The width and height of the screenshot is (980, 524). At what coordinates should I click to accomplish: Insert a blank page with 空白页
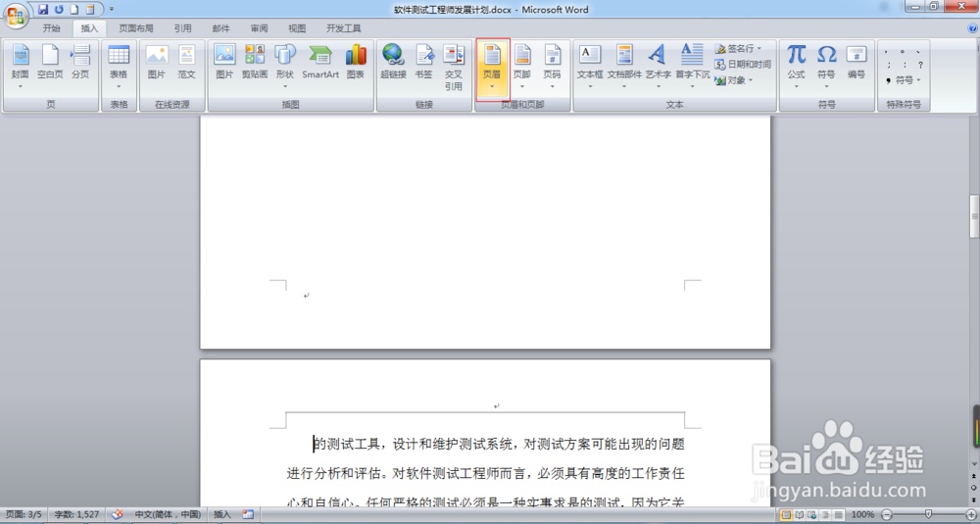click(x=50, y=63)
